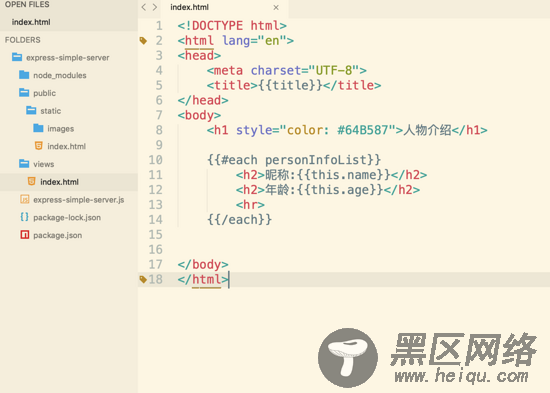Image resolution: width=550 pixels, height=393 pixels.
Task: Click the </head> closing tag
Action: coord(203,100)
